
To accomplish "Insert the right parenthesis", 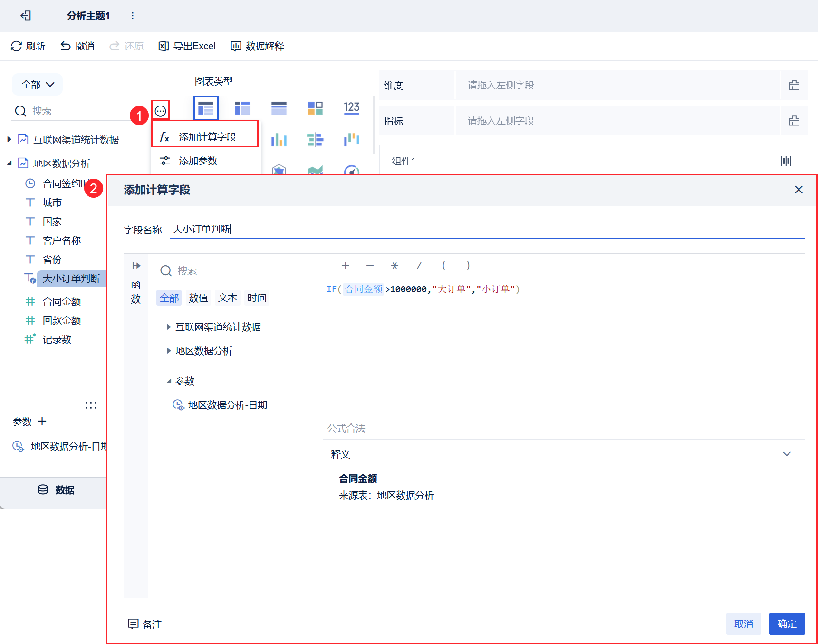I will 468,266.
